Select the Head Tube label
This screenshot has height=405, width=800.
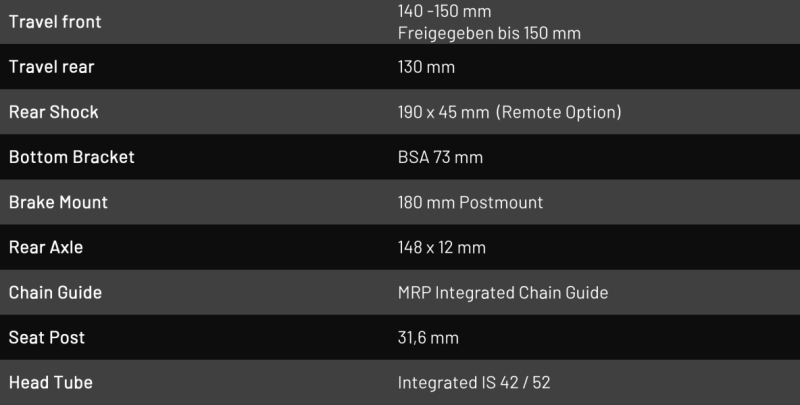tap(50, 382)
